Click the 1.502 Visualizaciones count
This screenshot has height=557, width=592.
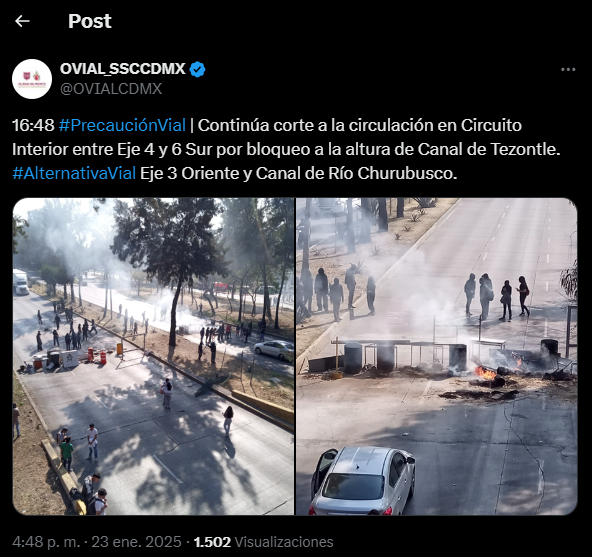click(264, 542)
